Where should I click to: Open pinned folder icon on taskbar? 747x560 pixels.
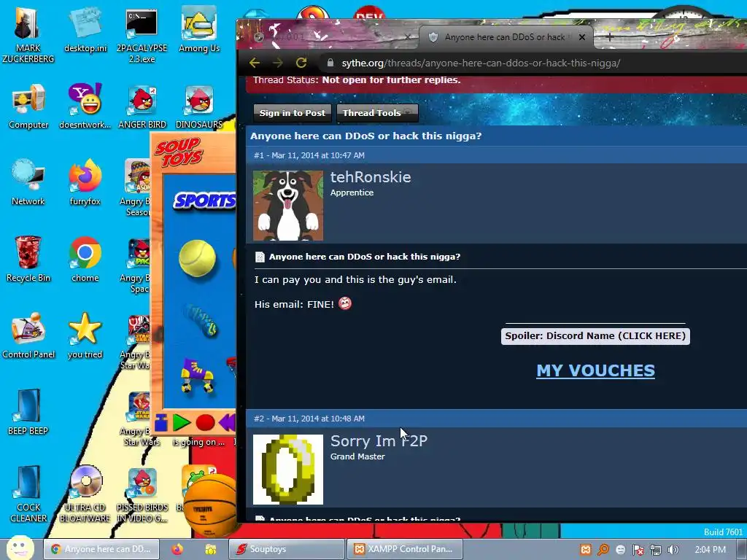(210, 549)
